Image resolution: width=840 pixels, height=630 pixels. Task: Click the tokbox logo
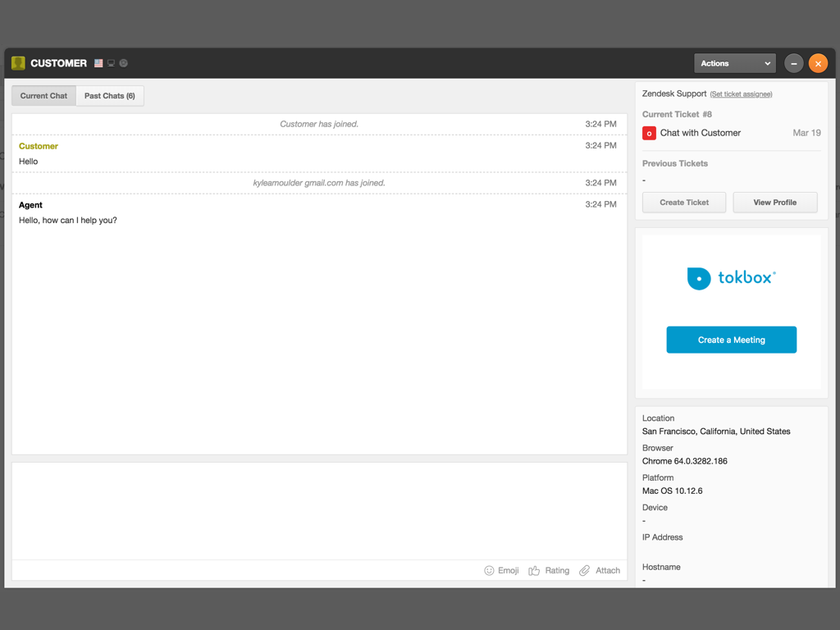coord(730,277)
